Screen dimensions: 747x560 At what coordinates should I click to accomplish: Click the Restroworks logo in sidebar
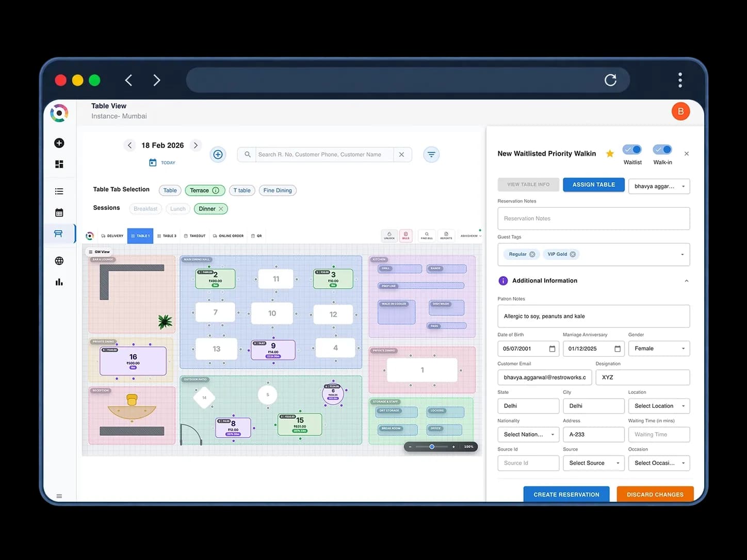pyautogui.click(x=59, y=112)
